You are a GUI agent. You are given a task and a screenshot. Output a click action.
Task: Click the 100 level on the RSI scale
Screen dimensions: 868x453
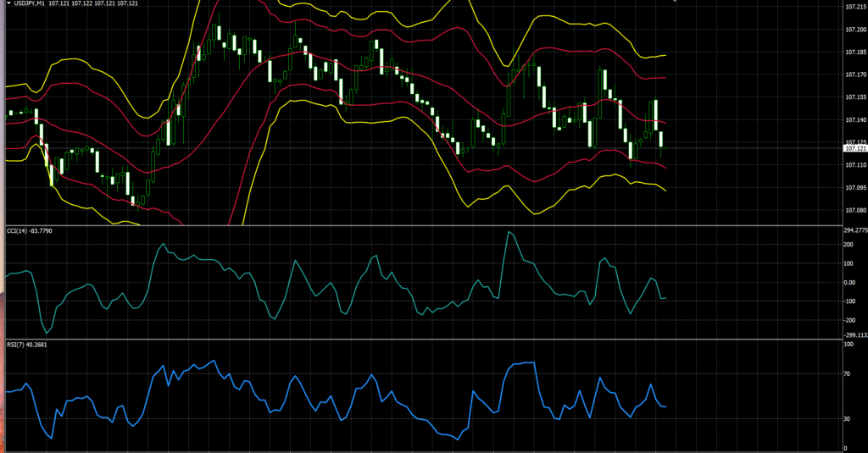(848, 345)
